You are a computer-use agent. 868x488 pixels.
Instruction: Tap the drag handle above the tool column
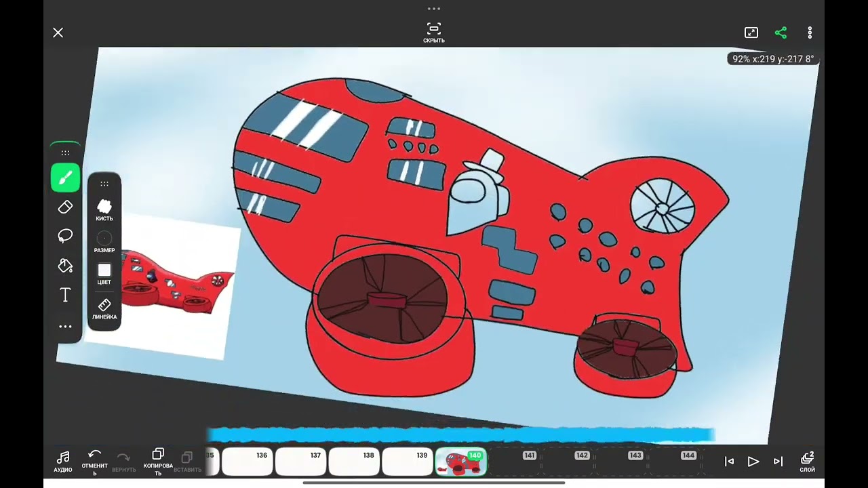[65, 152]
